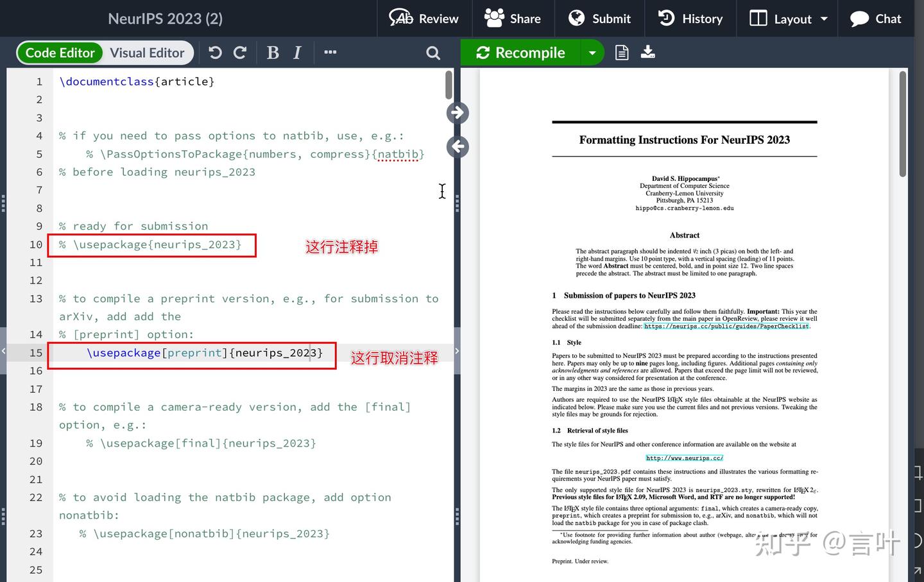Open the Chat panel

pyautogui.click(x=875, y=19)
